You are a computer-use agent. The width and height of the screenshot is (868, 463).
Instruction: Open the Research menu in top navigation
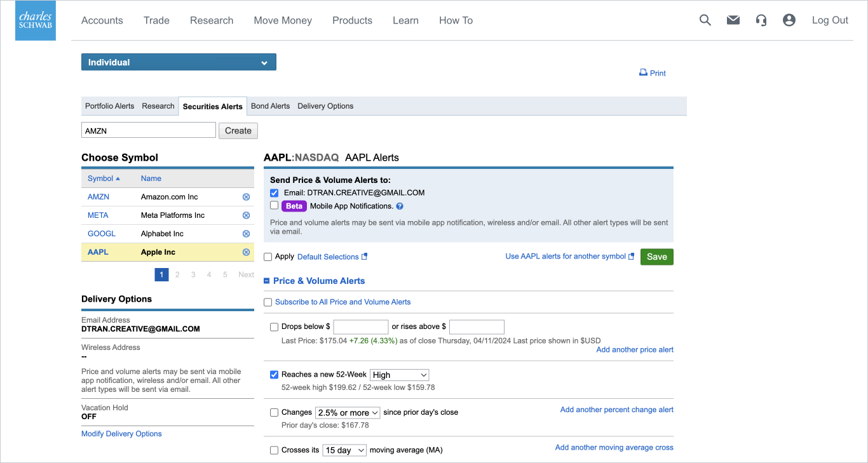[212, 20]
